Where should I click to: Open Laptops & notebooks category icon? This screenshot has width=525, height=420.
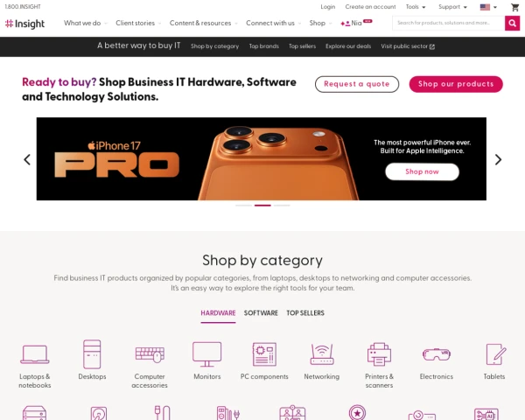pos(35,354)
